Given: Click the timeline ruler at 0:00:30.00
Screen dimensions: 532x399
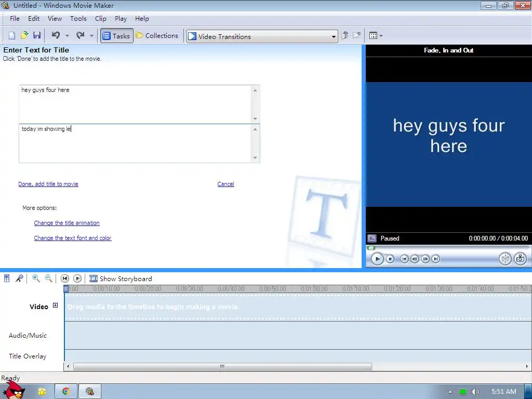Looking at the screenshot, I should [x=189, y=289].
